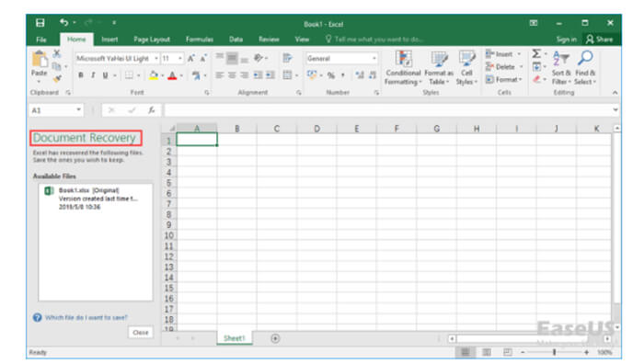Click the Select All corner triangle
This screenshot has width=644, height=364.
(x=172, y=129)
